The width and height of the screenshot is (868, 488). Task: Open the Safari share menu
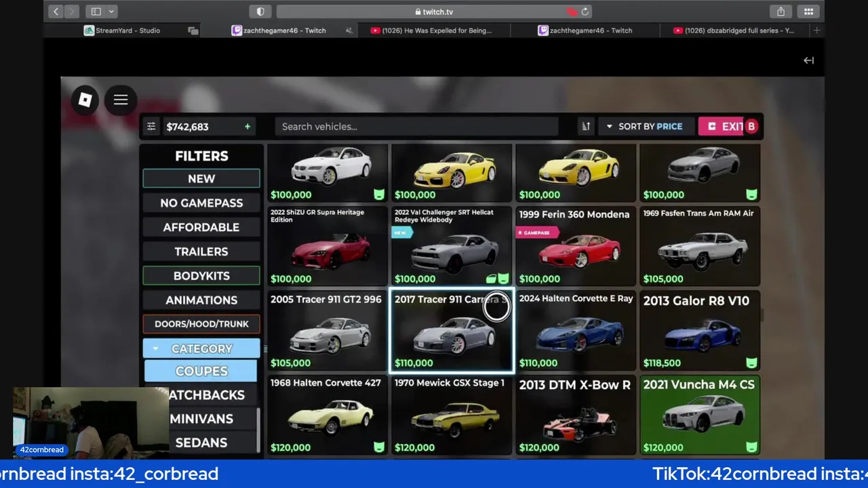point(781,12)
